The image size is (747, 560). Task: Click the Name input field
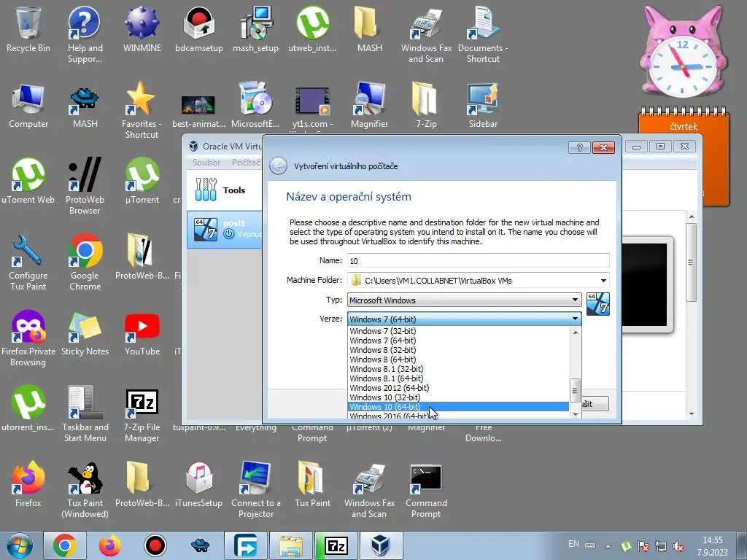(x=478, y=260)
